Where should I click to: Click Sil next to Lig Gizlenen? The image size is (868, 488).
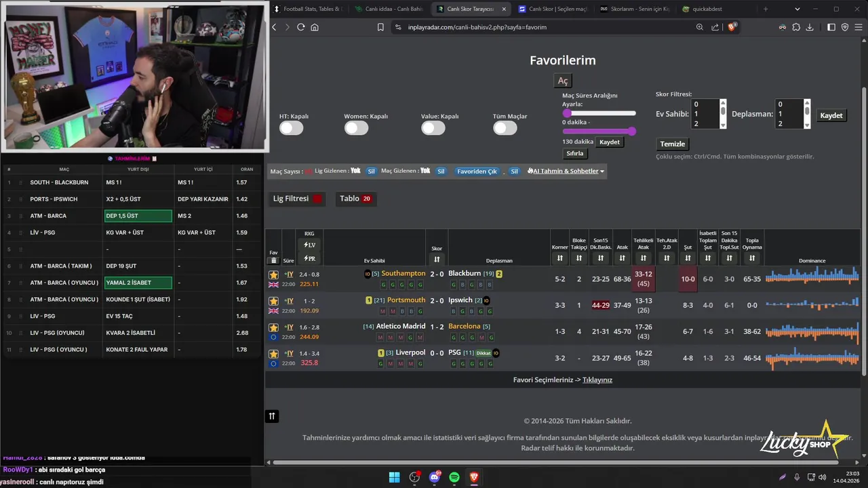371,171
